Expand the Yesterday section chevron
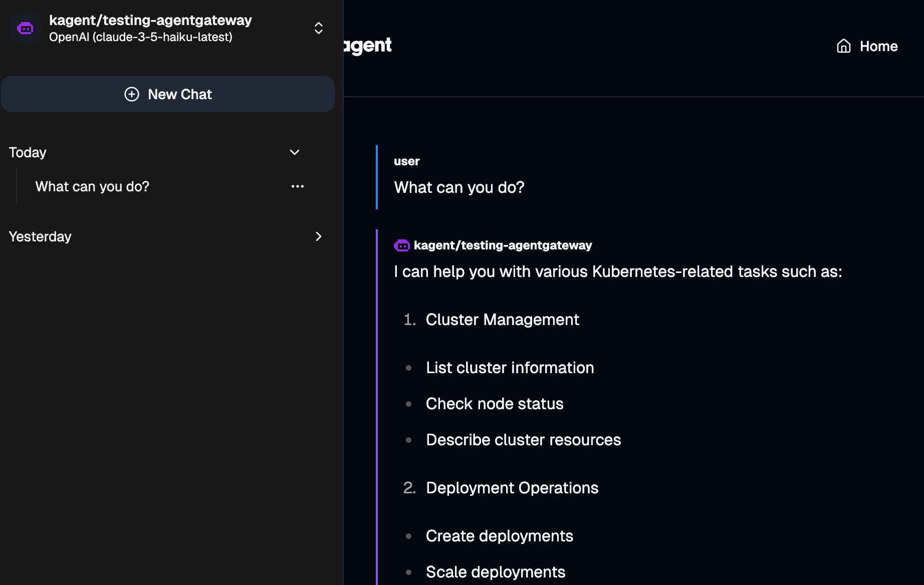This screenshot has width=924, height=585. click(x=318, y=236)
